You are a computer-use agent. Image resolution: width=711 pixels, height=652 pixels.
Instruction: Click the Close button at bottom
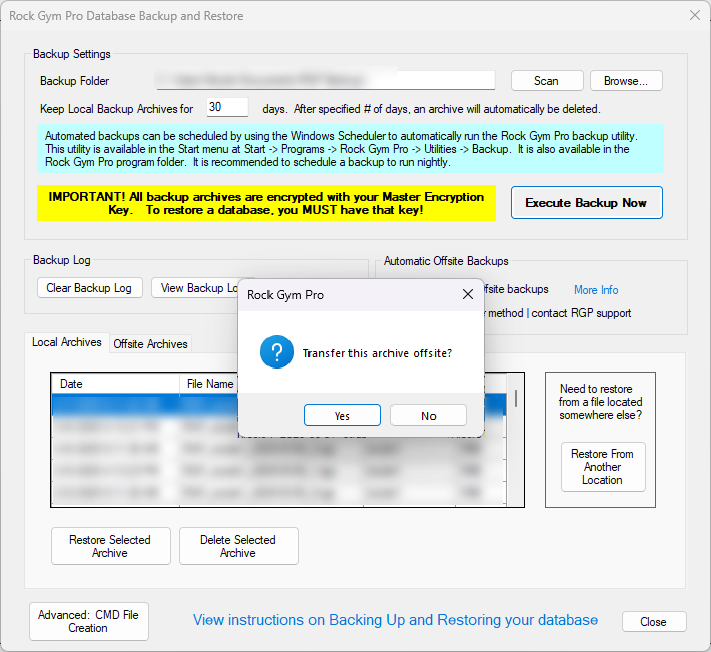[654, 622]
